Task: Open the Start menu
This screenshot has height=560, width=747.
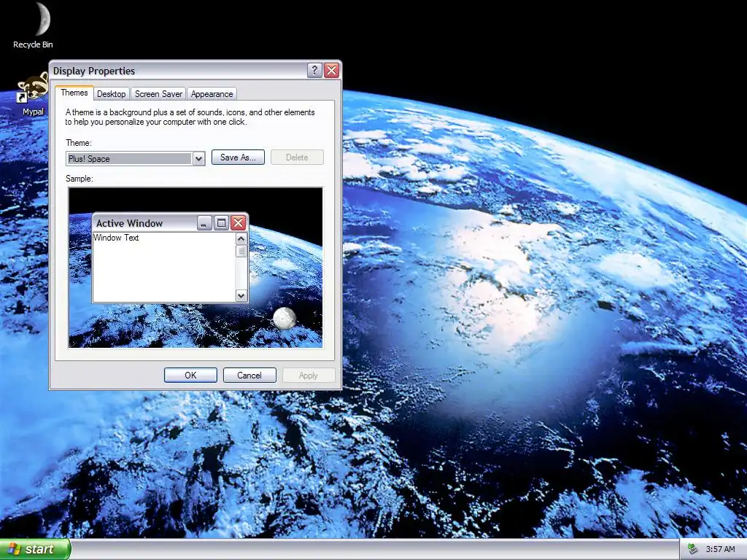Action: coord(35,549)
